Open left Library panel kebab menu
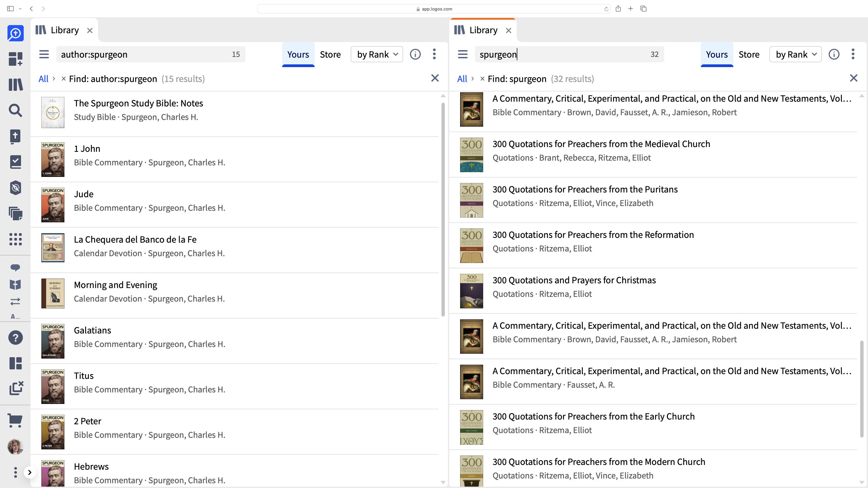 tap(434, 54)
